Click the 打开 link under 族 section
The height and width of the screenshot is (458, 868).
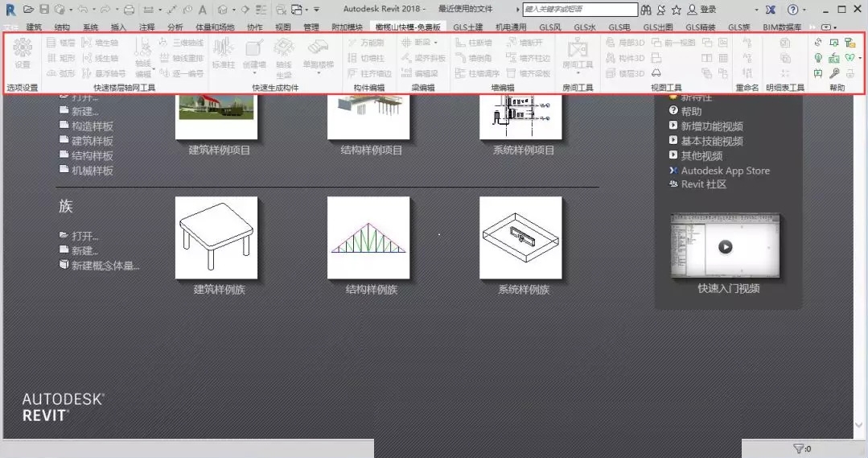[x=79, y=236]
